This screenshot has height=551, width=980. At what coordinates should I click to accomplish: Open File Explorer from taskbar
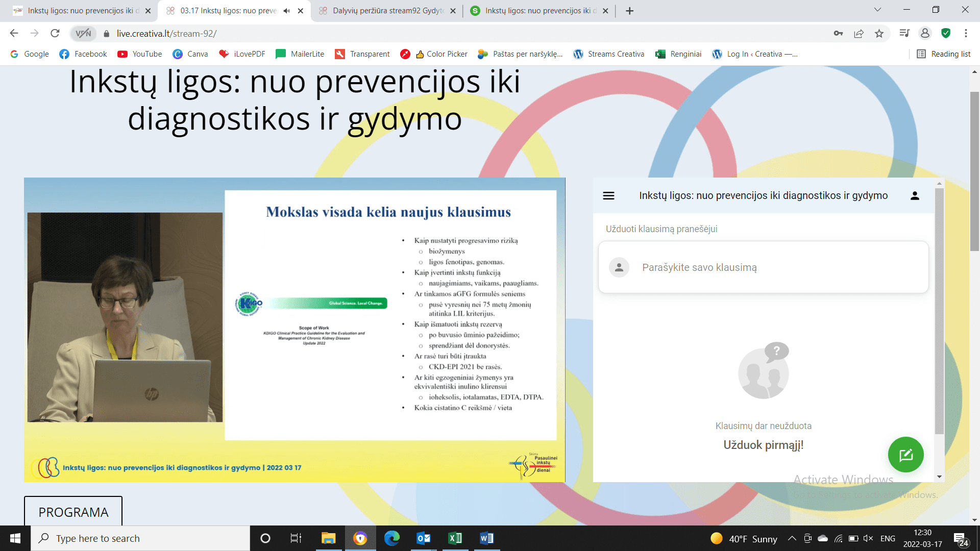(x=328, y=538)
